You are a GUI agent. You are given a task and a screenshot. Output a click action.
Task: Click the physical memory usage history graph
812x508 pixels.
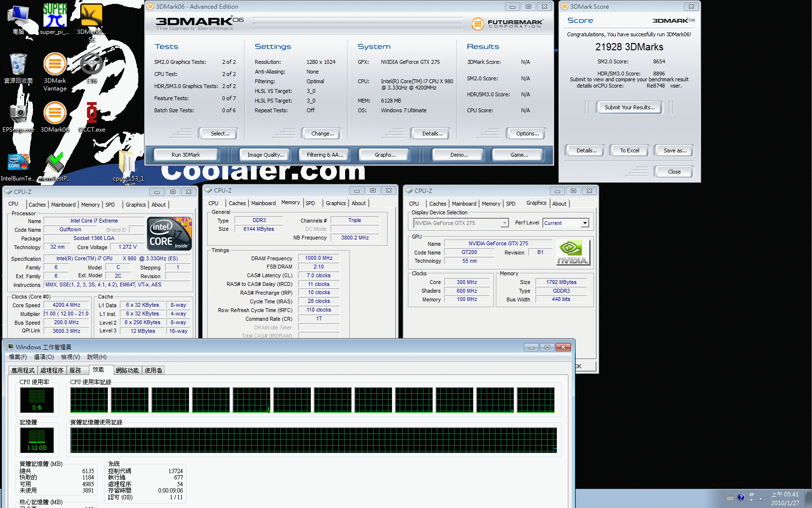tap(314, 440)
